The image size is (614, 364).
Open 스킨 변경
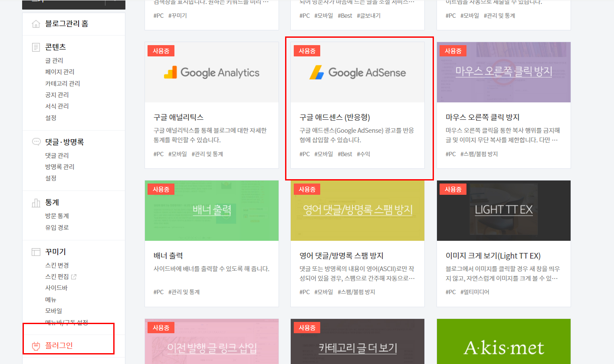tap(57, 265)
